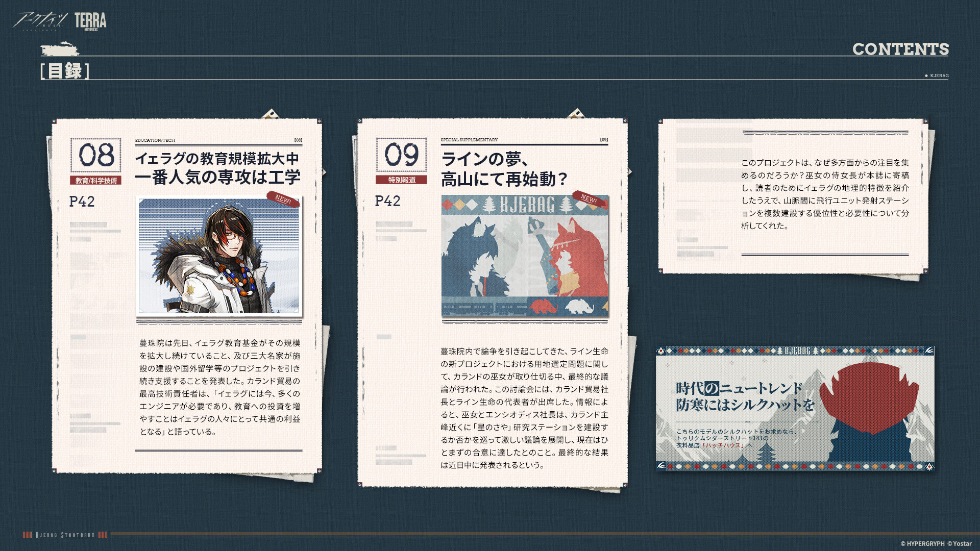Viewport: 980px width, 551px height.
Task: Click the ハッチハウス shop link in ad
Action: pyautogui.click(x=723, y=445)
